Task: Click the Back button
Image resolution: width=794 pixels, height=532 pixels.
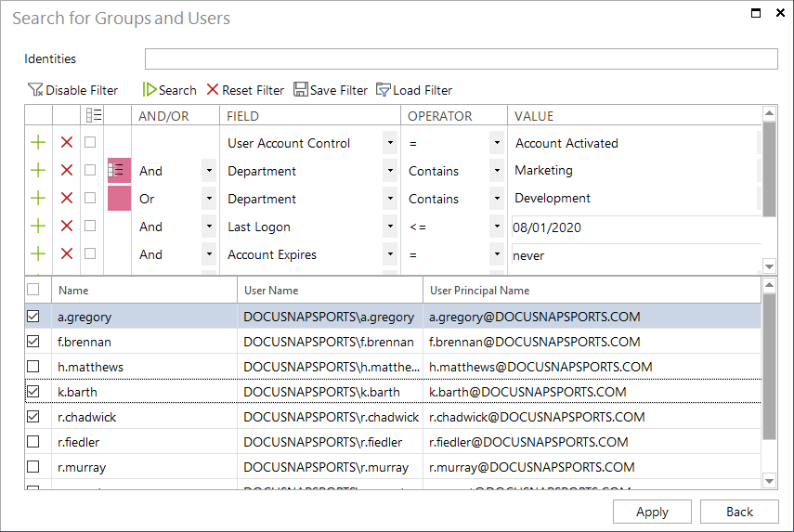Action: pyautogui.click(x=739, y=512)
